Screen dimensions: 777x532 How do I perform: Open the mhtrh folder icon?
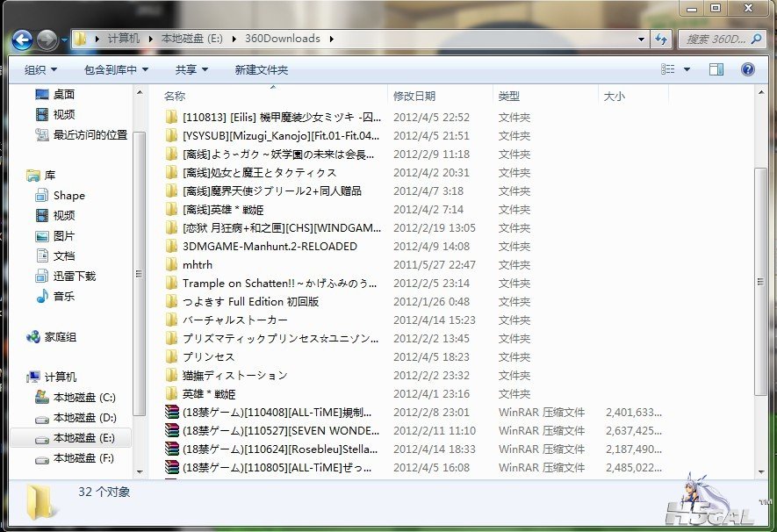(x=171, y=265)
